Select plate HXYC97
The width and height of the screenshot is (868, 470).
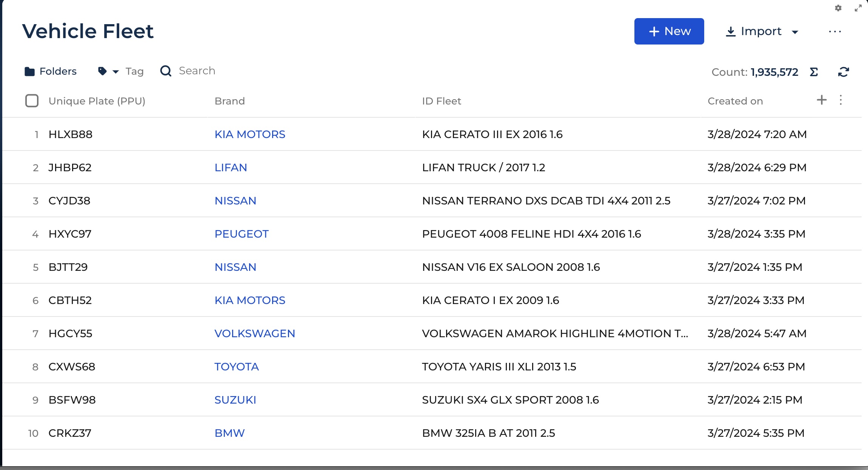pyautogui.click(x=70, y=234)
